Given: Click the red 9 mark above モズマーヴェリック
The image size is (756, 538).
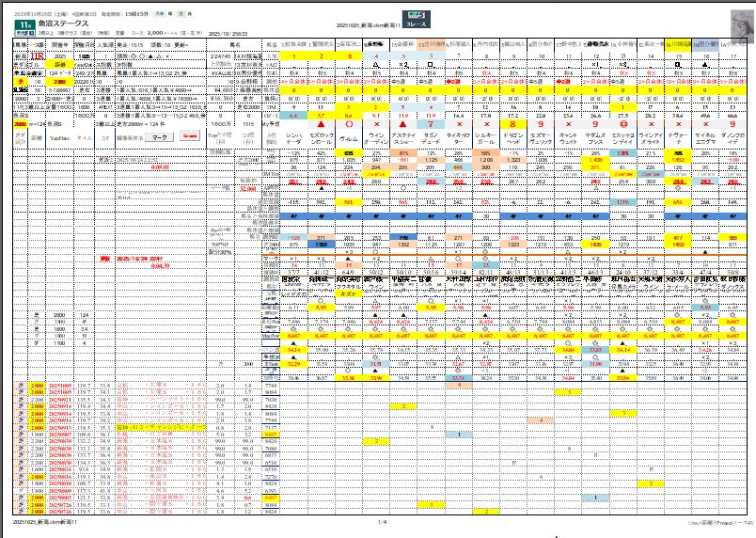Looking at the screenshot, I should tap(541, 124).
